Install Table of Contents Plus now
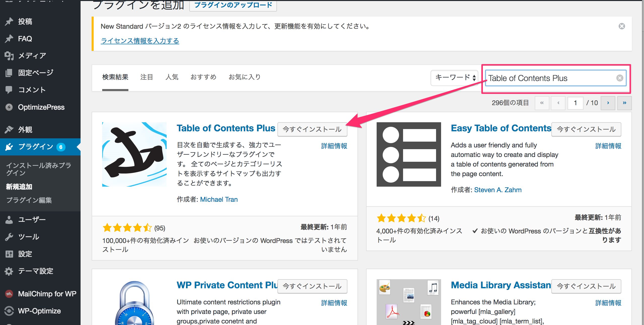This screenshot has height=325, width=644. [x=312, y=129]
